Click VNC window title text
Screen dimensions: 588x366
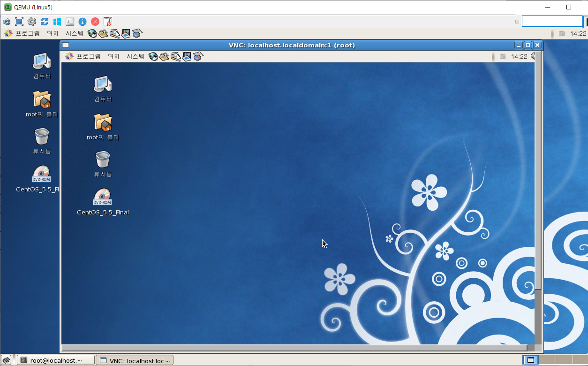coord(292,45)
